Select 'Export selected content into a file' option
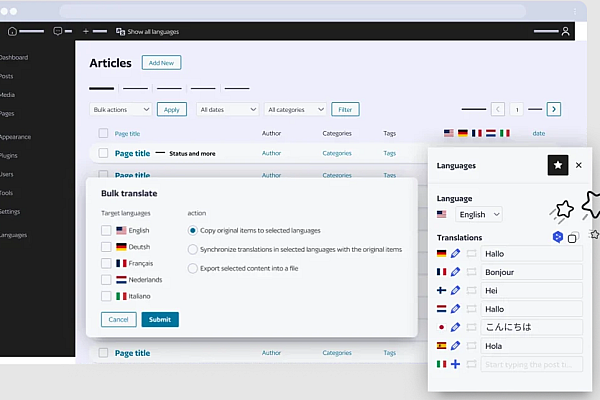The height and width of the screenshot is (400, 600). [193, 268]
